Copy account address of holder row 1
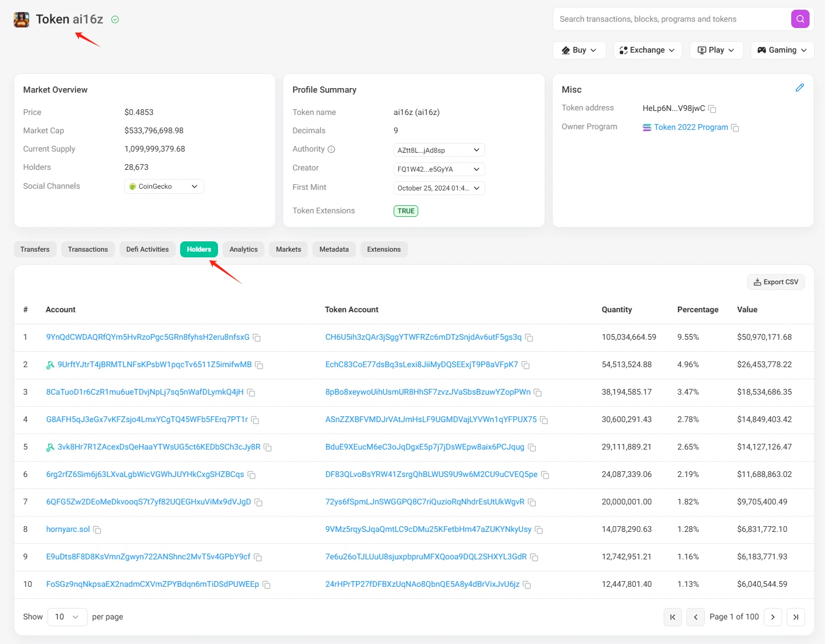Viewport: 825px width, 644px height. click(257, 338)
